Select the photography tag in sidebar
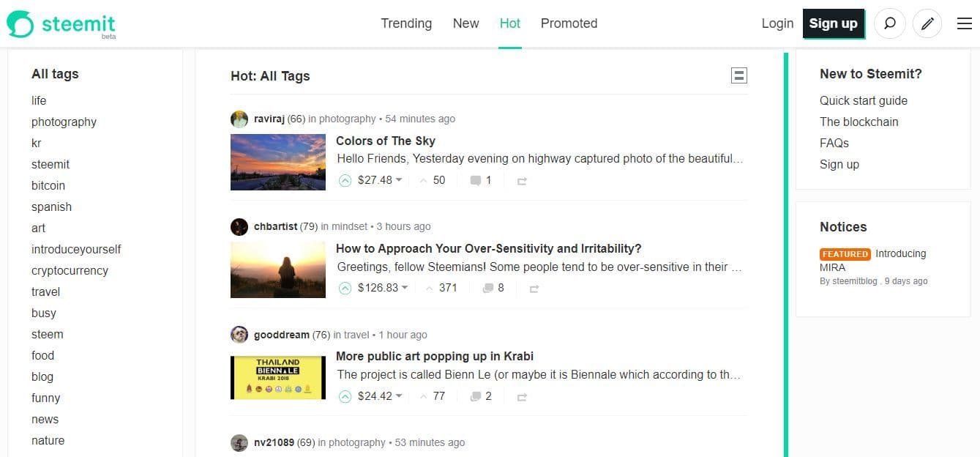 pyautogui.click(x=64, y=122)
